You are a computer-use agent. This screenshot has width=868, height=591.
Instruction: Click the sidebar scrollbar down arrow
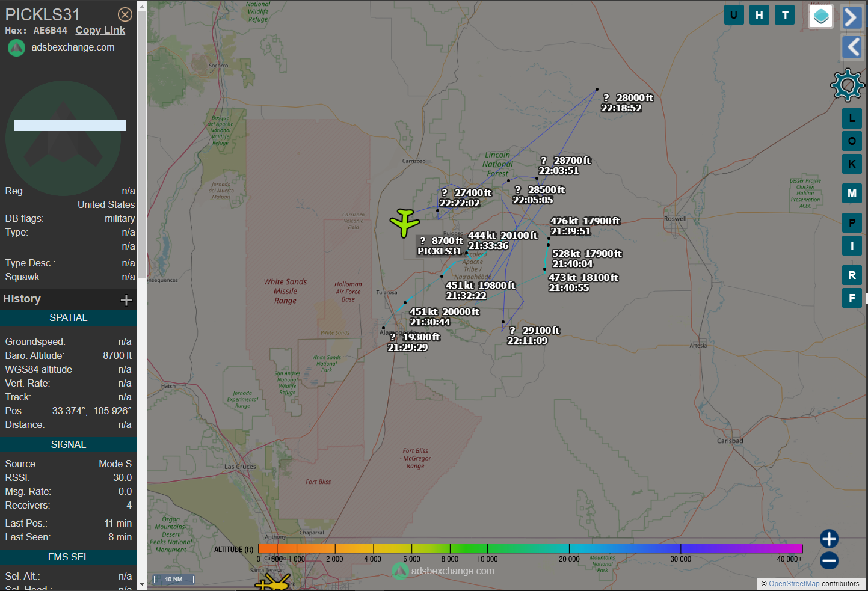pos(142,584)
